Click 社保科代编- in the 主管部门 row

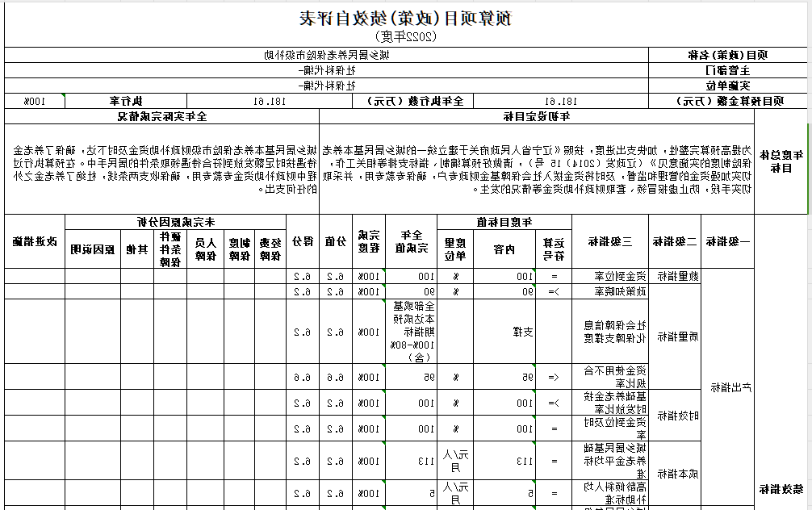tap(327, 70)
